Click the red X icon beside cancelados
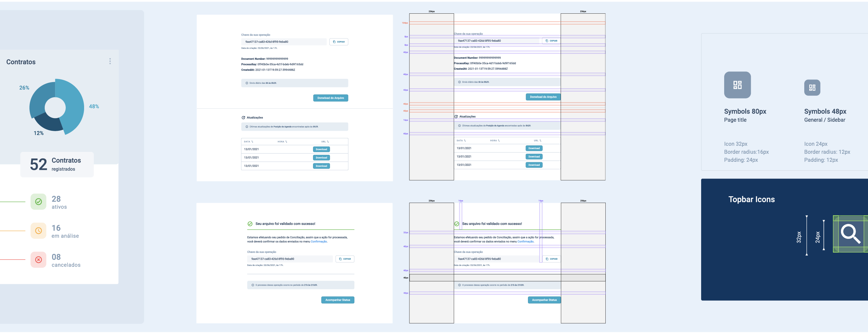Viewport: 868px width, 334px height. pos(38,260)
